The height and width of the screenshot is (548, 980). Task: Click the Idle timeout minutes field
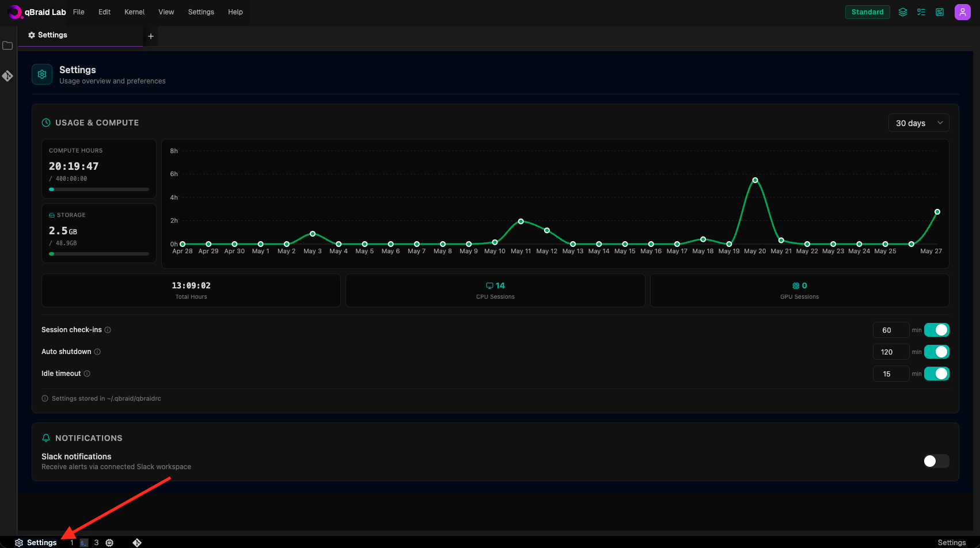point(891,374)
